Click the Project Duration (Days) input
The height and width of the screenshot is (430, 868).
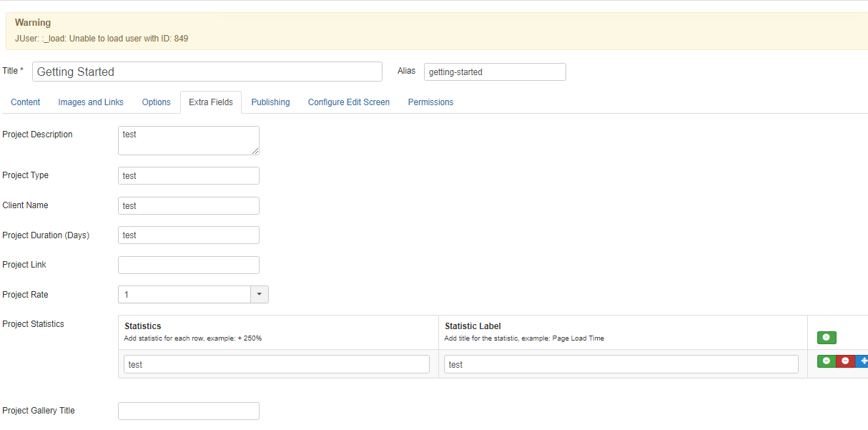coord(189,235)
